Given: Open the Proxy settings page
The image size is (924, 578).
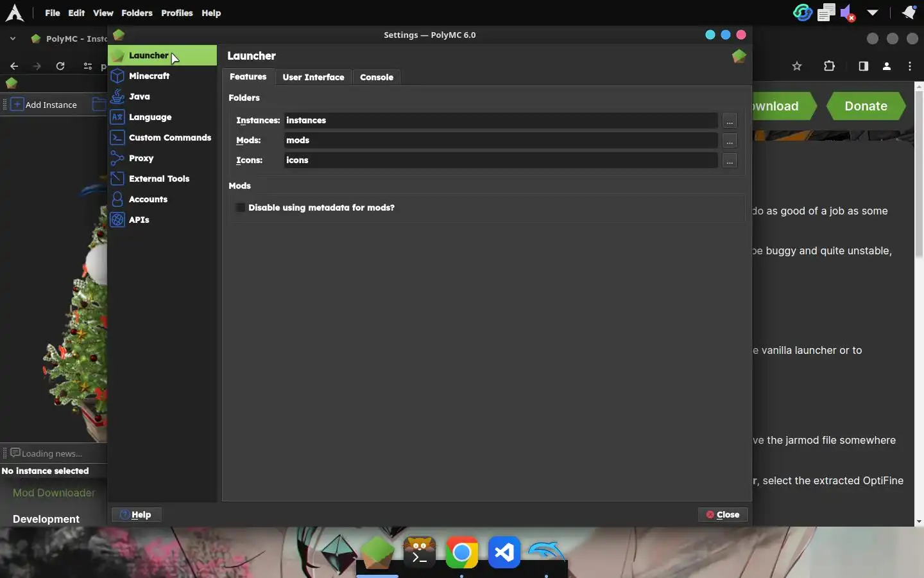Looking at the screenshot, I should click(x=162, y=158).
